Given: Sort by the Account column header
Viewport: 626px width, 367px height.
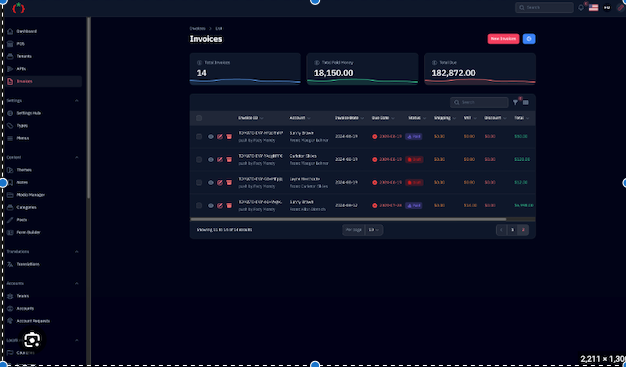Looking at the screenshot, I should click(x=300, y=118).
